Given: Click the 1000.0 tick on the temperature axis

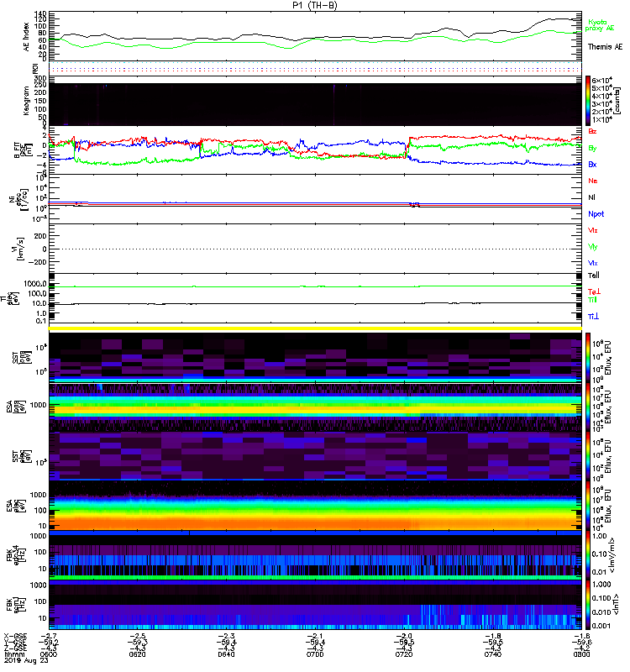Looking at the screenshot, I should 35,284.
